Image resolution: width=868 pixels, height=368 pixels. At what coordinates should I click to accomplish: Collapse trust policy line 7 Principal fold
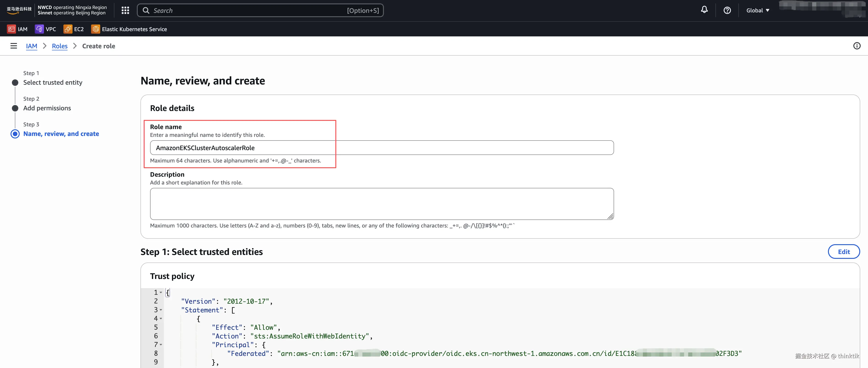pyautogui.click(x=161, y=345)
